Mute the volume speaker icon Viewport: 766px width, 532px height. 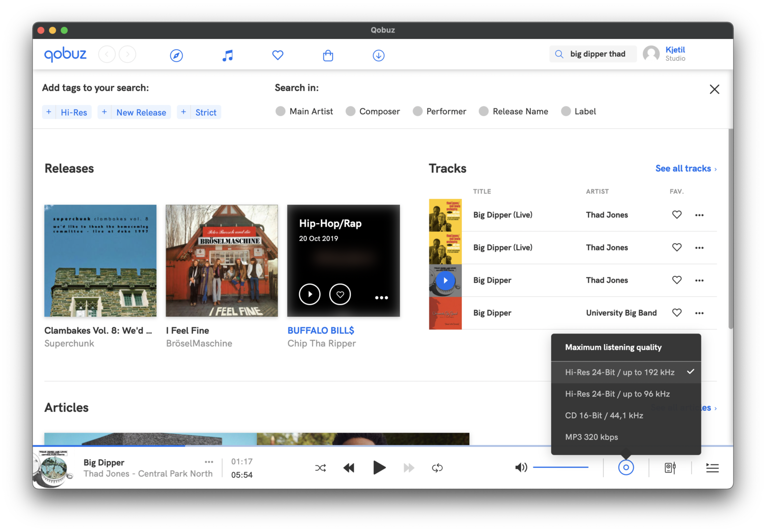tap(521, 467)
